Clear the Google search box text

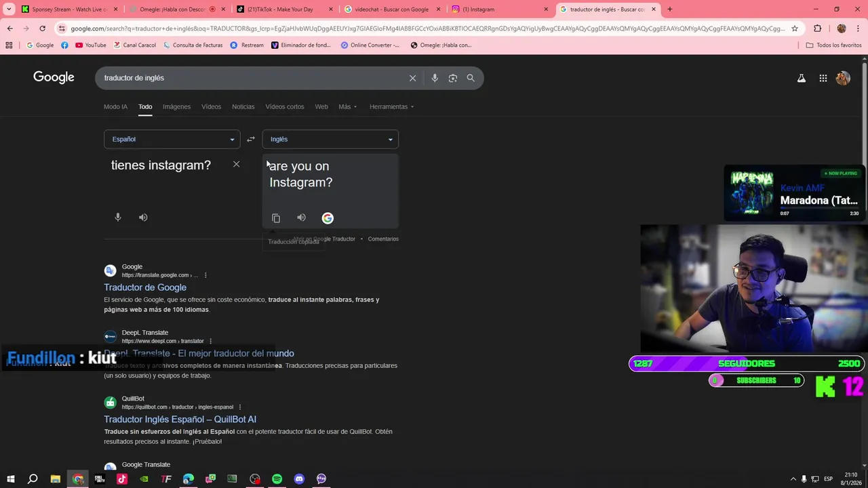click(412, 78)
